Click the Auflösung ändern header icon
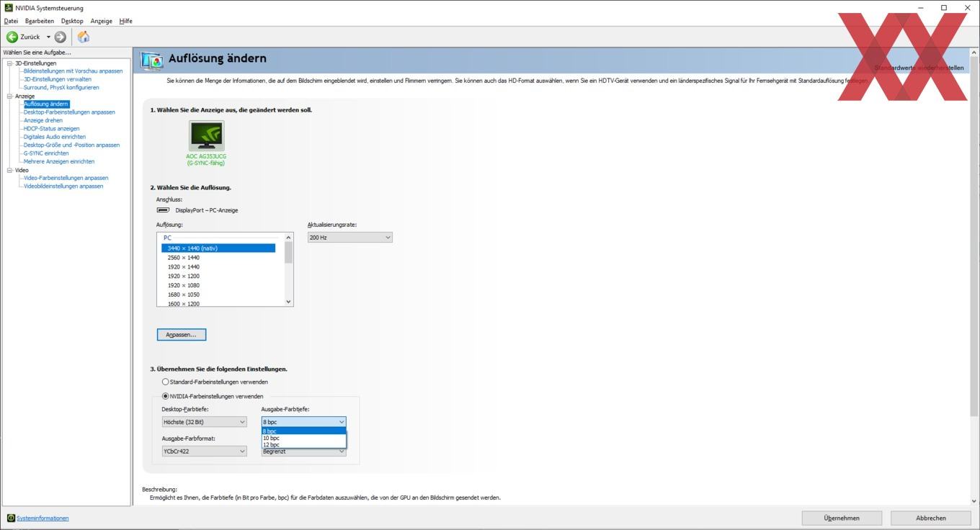Screen dimensions: 980x530 pos(151,61)
